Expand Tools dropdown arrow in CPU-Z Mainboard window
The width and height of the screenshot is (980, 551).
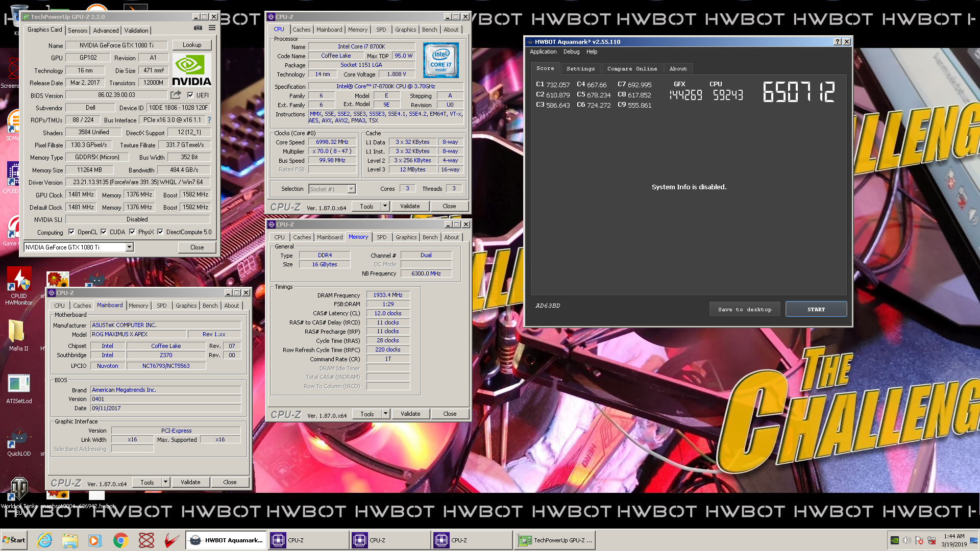click(x=166, y=482)
